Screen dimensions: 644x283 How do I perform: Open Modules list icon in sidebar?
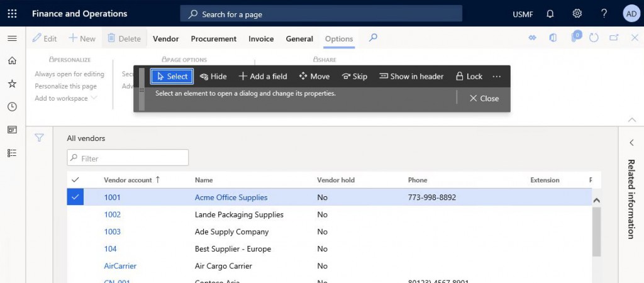[13, 153]
